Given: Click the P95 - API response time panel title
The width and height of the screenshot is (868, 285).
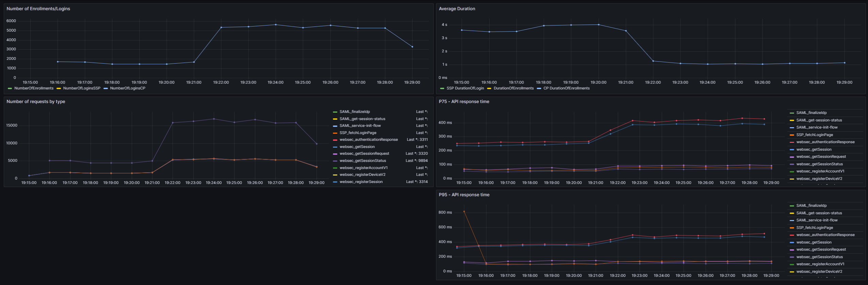Looking at the screenshot, I should pos(464,195).
